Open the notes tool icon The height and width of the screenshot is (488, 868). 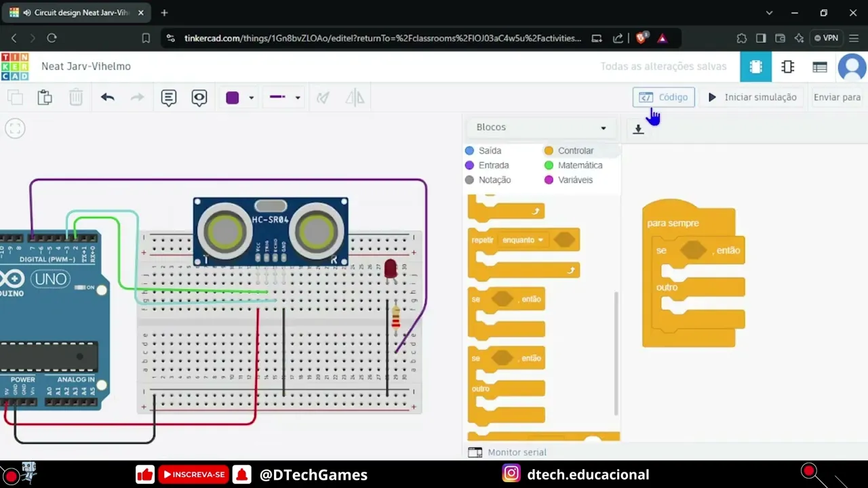pyautogui.click(x=169, y=98)
